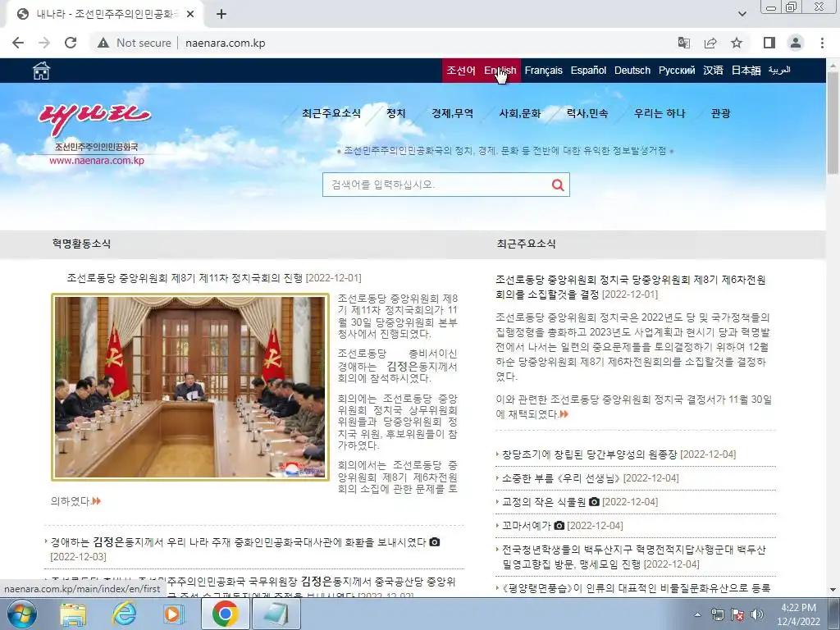Image resolution: width=840 pixels, height=630 pixels.
Task: Switch the site to Русский
Action: (x=677, y=71)
